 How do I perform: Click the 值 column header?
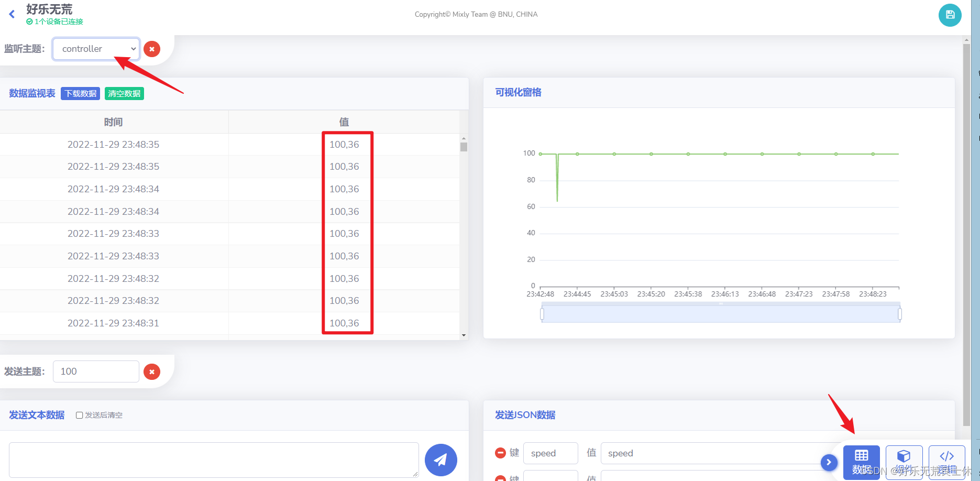click(344, 122)
